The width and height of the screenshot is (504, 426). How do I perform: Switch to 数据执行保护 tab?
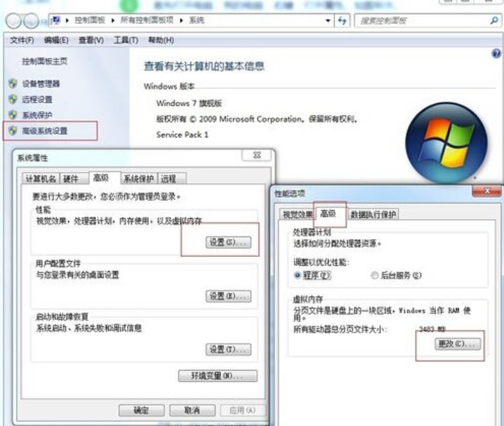[x=373, y=214]
